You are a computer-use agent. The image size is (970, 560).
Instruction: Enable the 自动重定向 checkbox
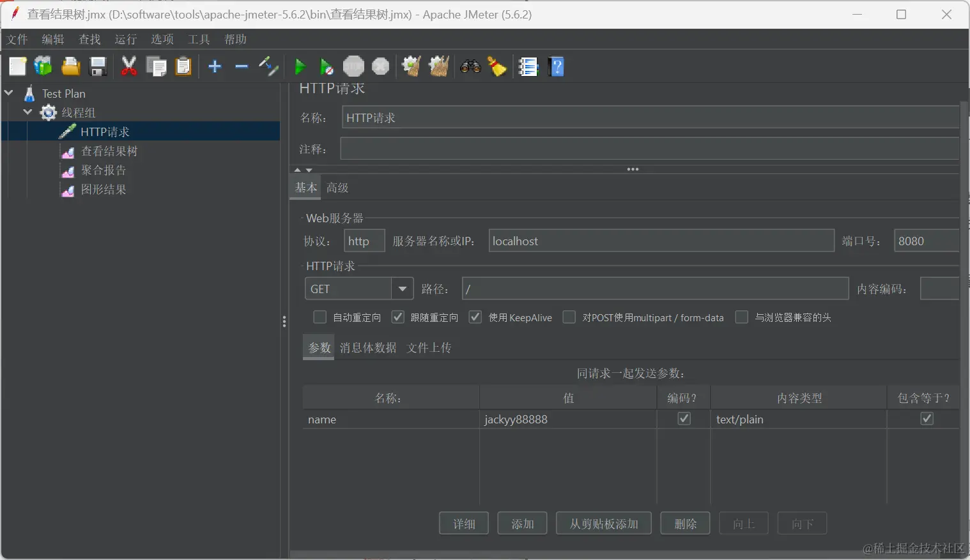pos(319,317)
